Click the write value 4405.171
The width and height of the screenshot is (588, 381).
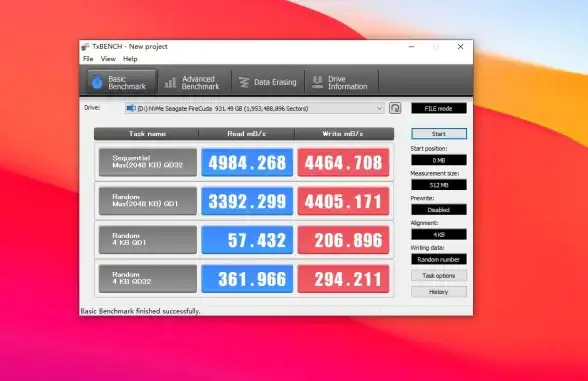pyautogui.click(x=344, y=201)
